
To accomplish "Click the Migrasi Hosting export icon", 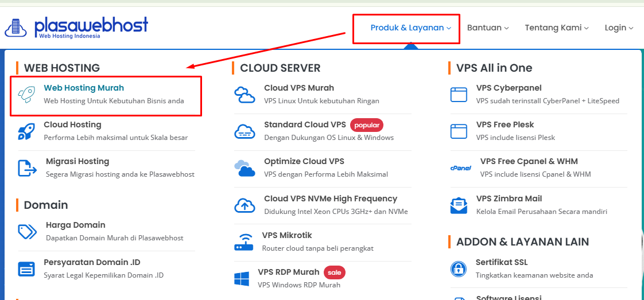I will pyautogui.click(x=28, y=168).
